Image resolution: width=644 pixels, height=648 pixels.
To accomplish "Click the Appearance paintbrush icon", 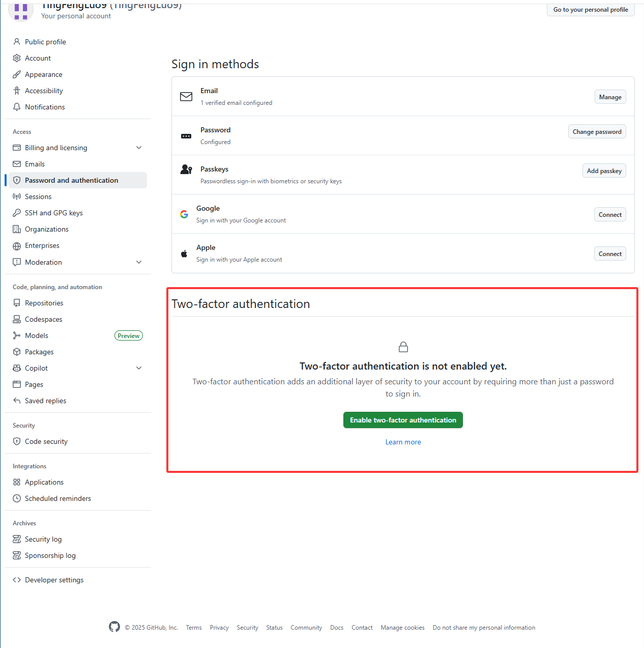I will point(17,74).
